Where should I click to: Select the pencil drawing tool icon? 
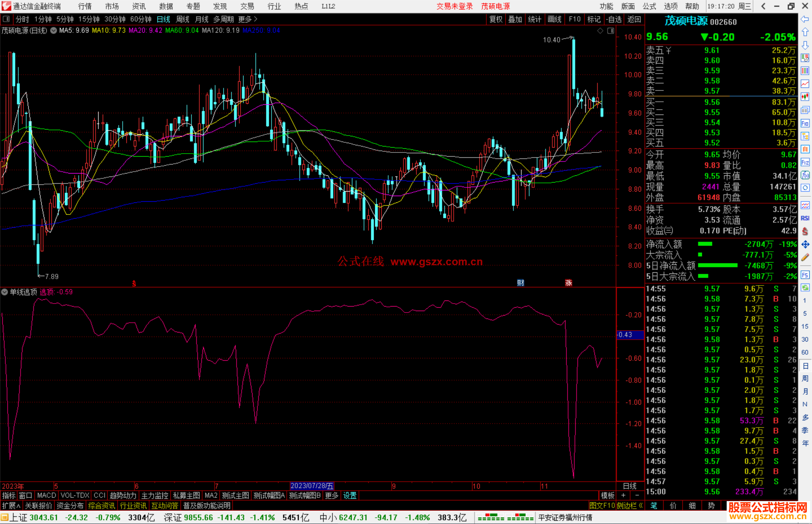(x=805, y=258)
